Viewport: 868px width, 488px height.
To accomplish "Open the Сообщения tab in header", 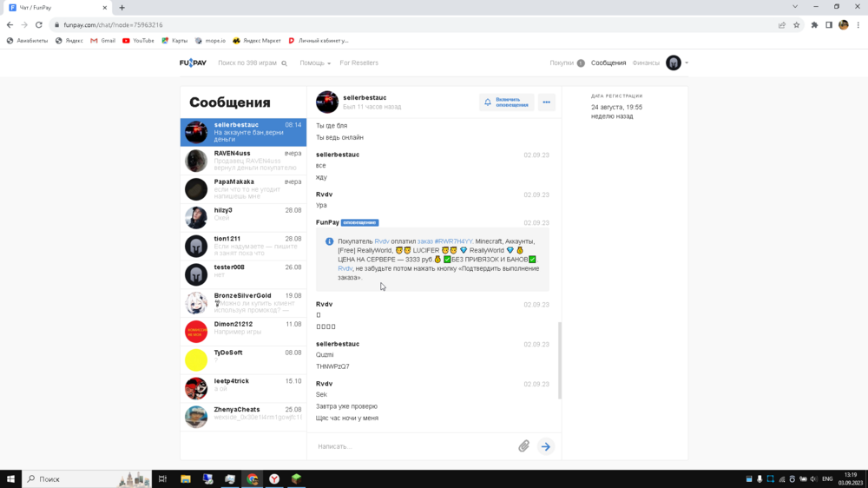I will (608, 63).
